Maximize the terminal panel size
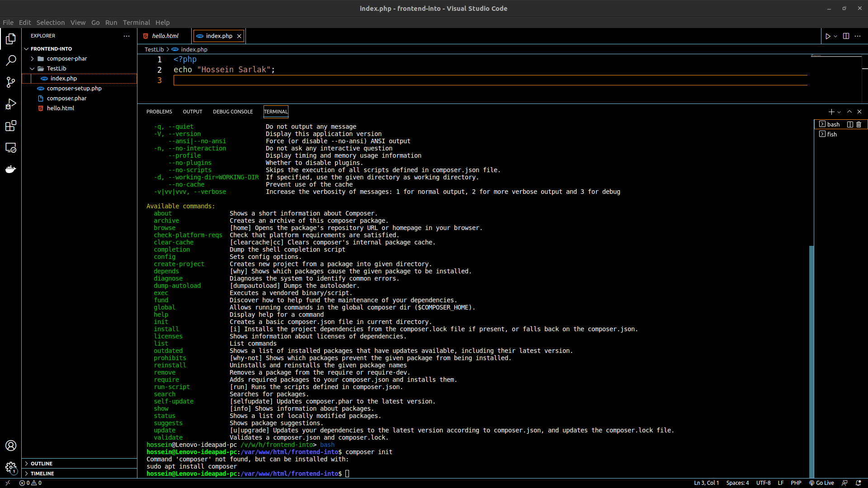 (849, 112)
